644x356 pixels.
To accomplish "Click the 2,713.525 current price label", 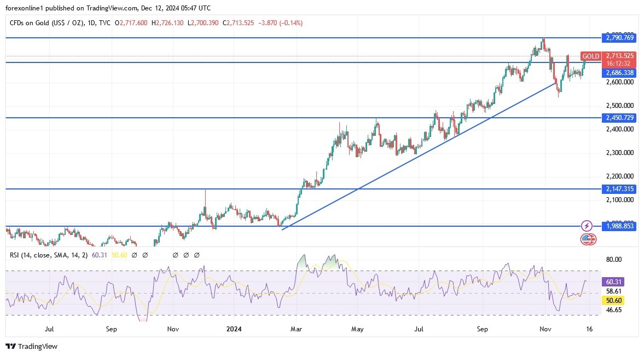I will pyautogui.click(x=619, y=56).
